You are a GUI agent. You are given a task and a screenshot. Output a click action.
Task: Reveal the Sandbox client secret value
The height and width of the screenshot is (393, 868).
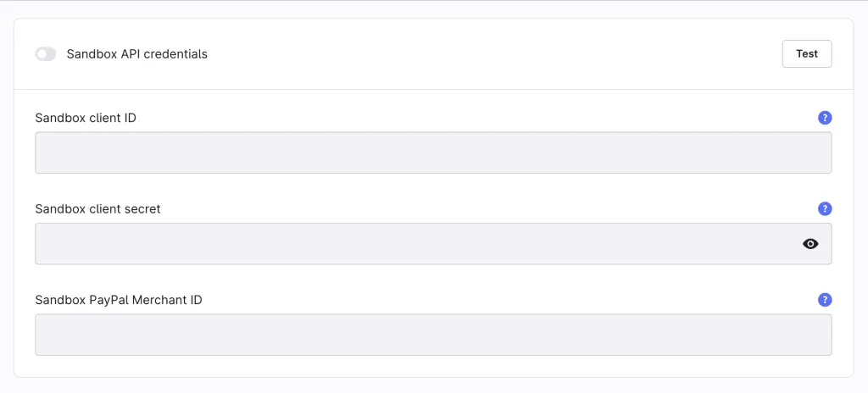[810, 244]
